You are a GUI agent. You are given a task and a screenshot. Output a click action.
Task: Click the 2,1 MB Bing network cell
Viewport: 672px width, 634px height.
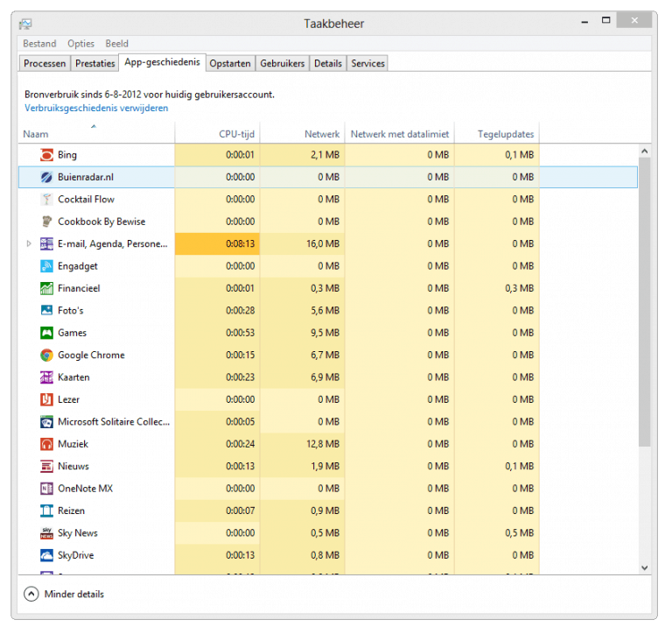[x=303, y=155]
